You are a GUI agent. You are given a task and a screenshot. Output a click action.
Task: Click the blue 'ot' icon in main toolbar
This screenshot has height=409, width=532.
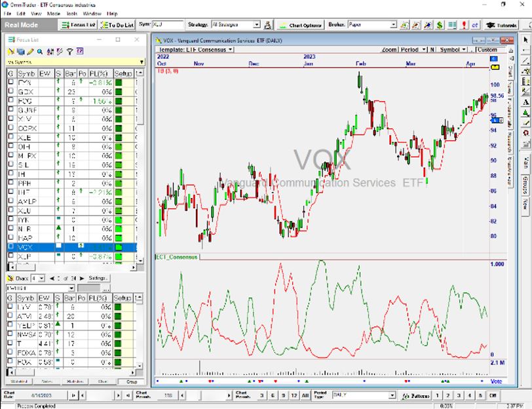tap(475, 25)
